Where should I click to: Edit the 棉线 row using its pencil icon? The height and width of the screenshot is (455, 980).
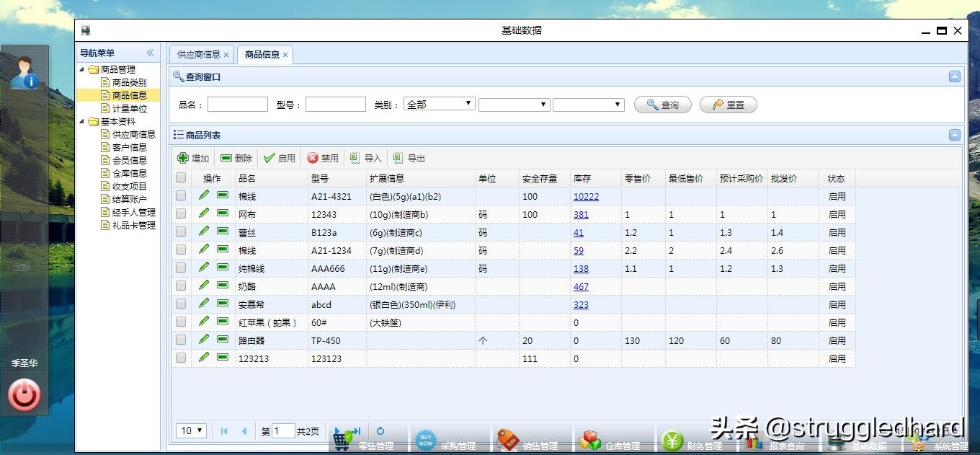pos(204,195)
